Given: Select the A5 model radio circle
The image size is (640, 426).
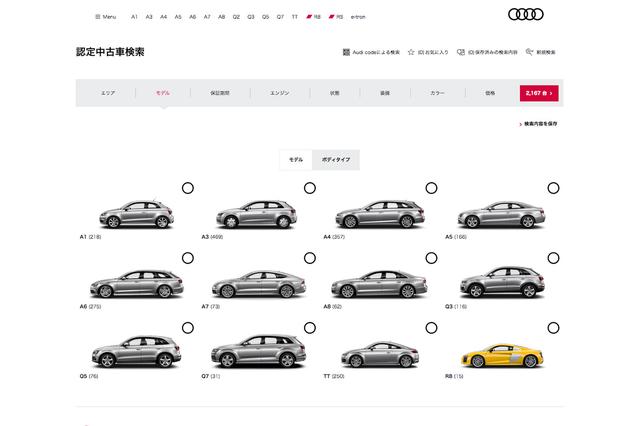Looking at the screenshot, I should (553, 188).
